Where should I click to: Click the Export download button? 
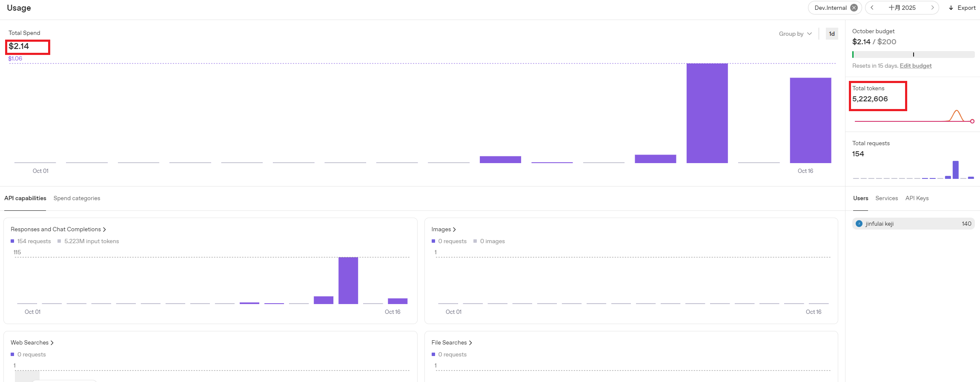962,8
